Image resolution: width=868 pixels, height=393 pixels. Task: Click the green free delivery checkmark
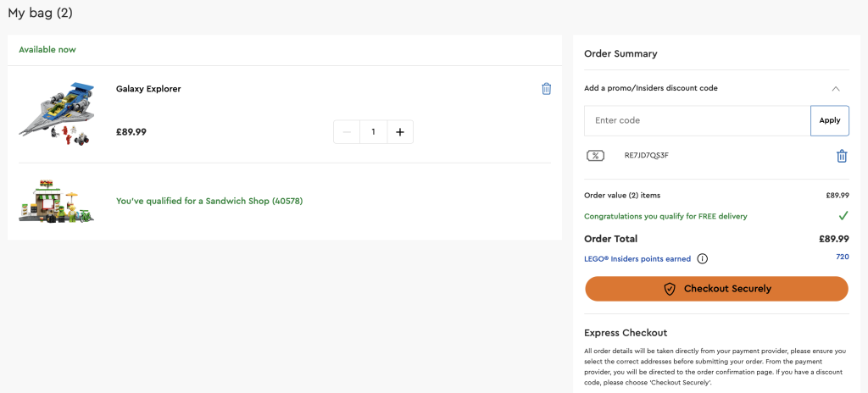(x=843, y=216)
